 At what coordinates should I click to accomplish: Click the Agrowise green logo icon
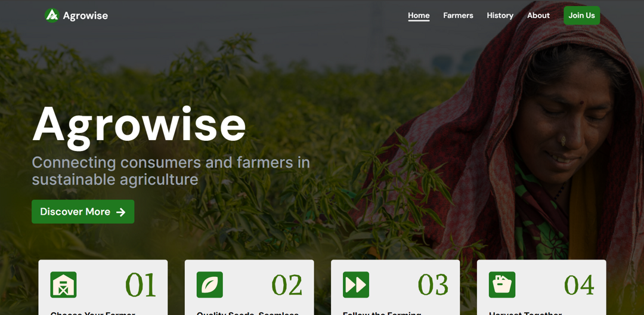click(x=52, y=16)
